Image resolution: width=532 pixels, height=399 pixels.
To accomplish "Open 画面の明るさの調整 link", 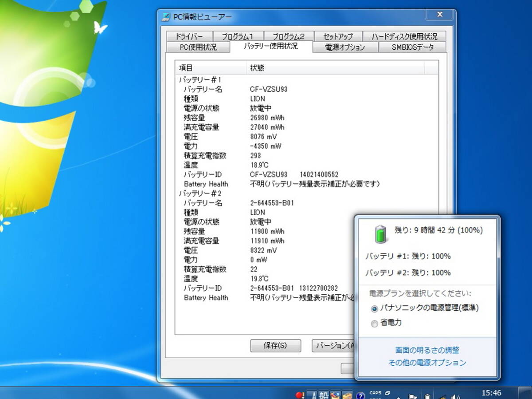I will pyautogui.click(x=427, y=350).
